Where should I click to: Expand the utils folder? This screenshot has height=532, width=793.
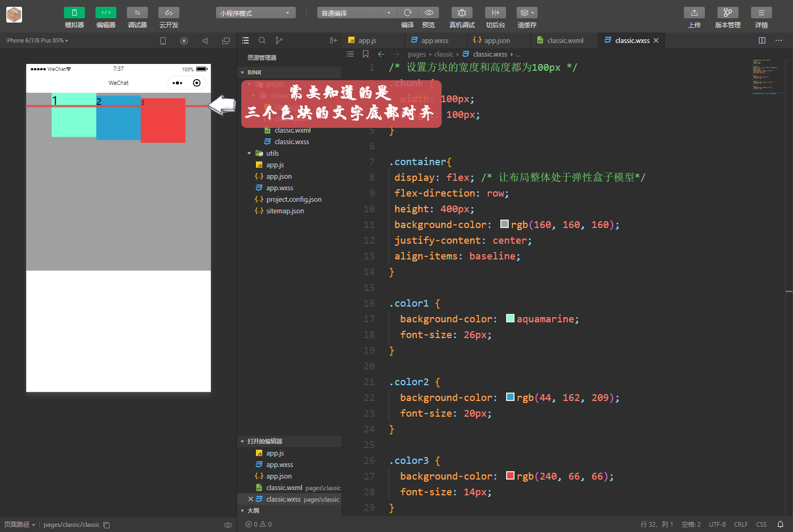[272, 154]
